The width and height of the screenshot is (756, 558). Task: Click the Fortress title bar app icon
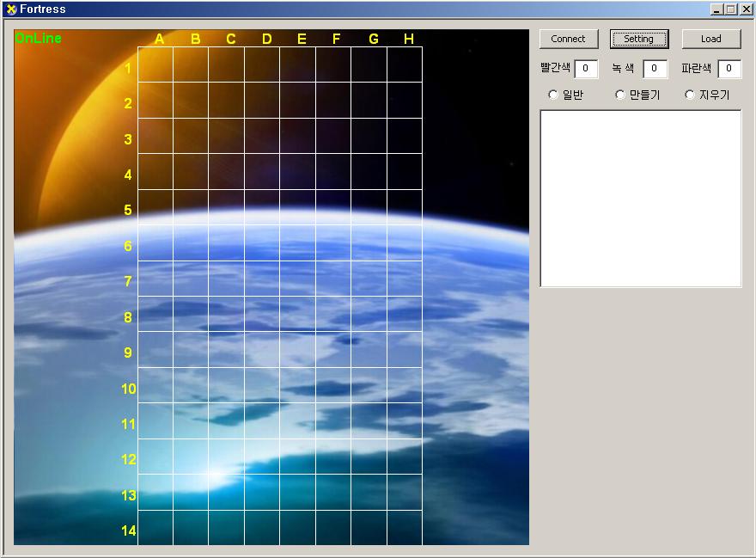(11, 9)
